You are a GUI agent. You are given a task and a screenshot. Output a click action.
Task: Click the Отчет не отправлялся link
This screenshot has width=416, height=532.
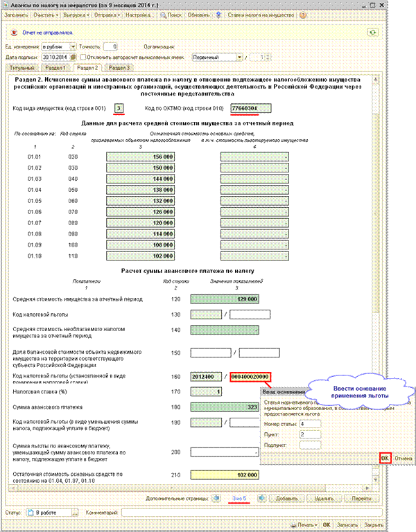pos(48,33)
